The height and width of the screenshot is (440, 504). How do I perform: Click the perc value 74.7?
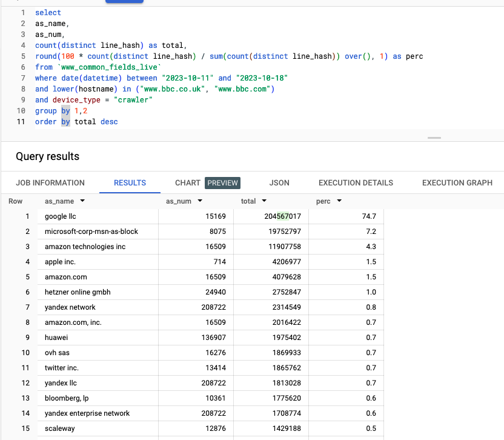369,216
